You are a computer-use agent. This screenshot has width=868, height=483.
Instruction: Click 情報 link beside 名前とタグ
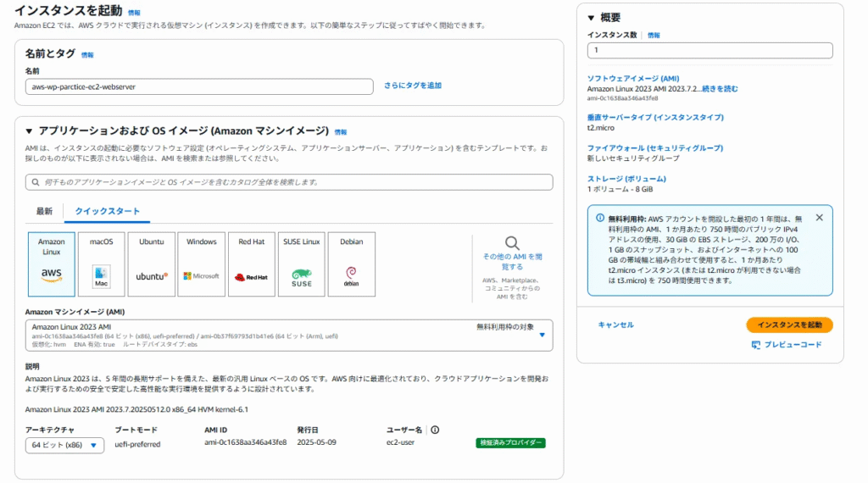coord(87,55)
